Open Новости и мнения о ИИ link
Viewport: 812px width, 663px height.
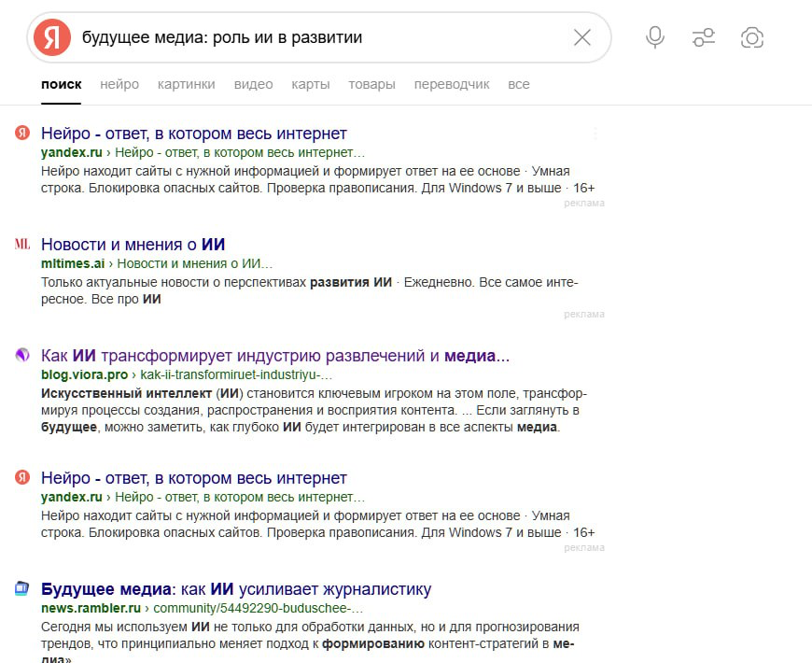point(133,245)
